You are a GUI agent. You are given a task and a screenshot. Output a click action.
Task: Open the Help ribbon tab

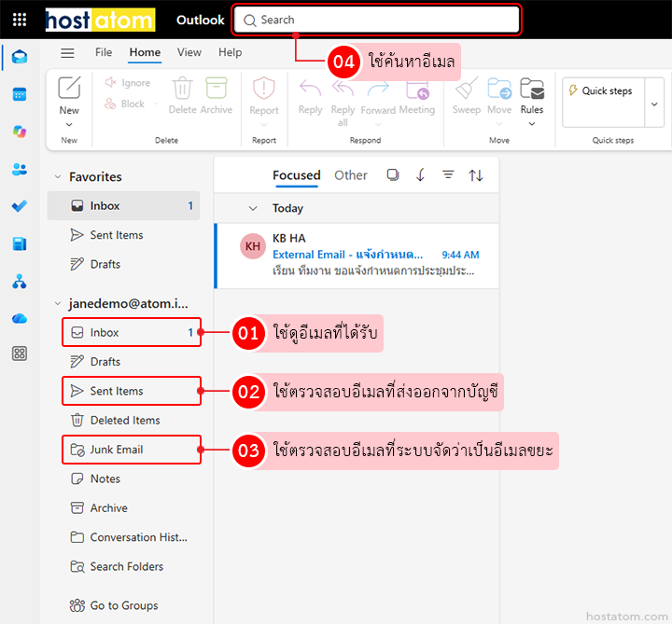pos(231,52)
